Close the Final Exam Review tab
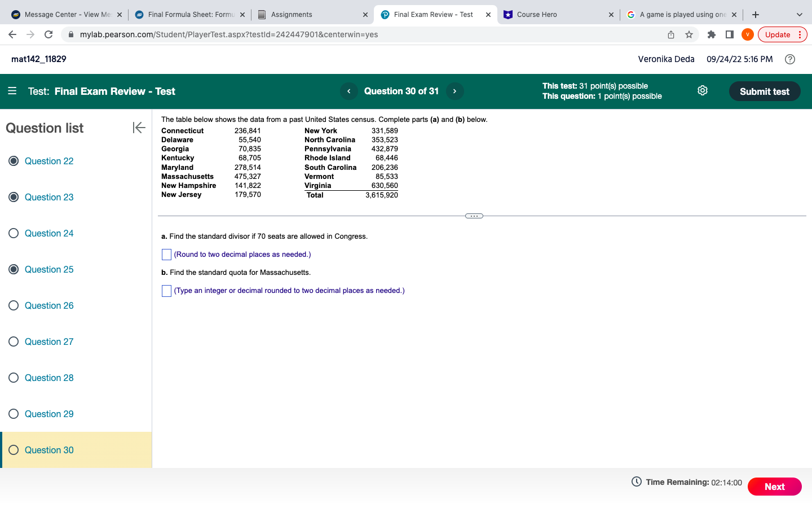812x508 pixels. point(488,15)
